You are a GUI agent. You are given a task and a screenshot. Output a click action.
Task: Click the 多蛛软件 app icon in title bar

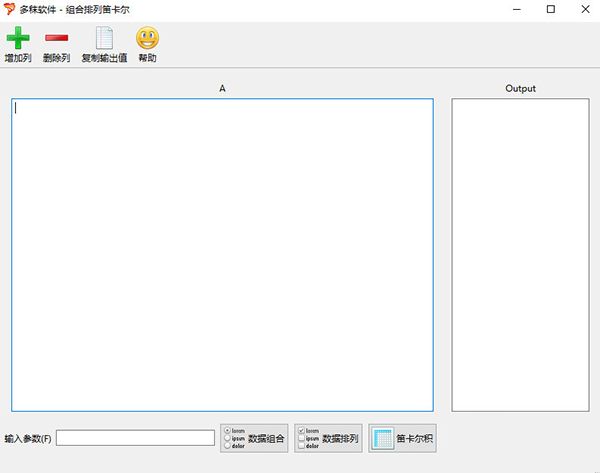(x=10, y=9)
